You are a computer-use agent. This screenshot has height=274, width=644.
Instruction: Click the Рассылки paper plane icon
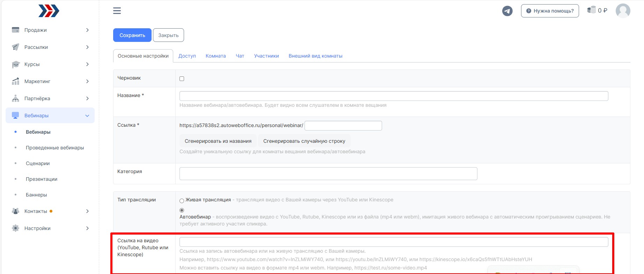(16, 47)
